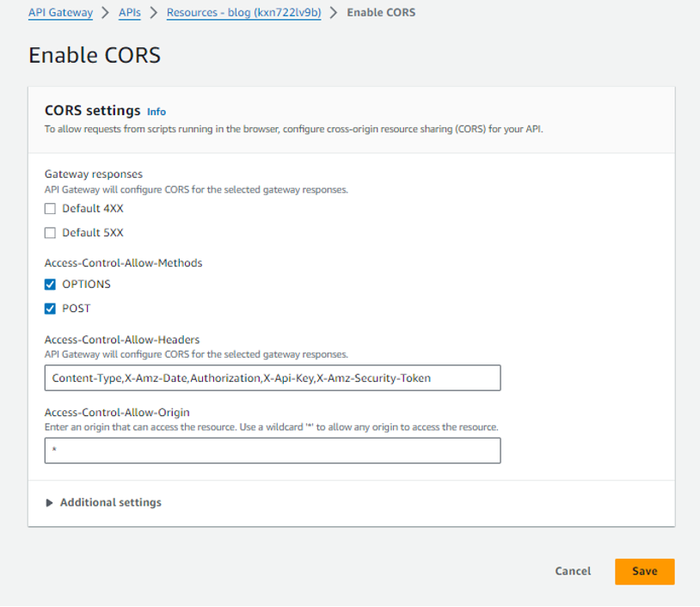Expand Additional settings using the triangle icon

(x=50, y=503)
